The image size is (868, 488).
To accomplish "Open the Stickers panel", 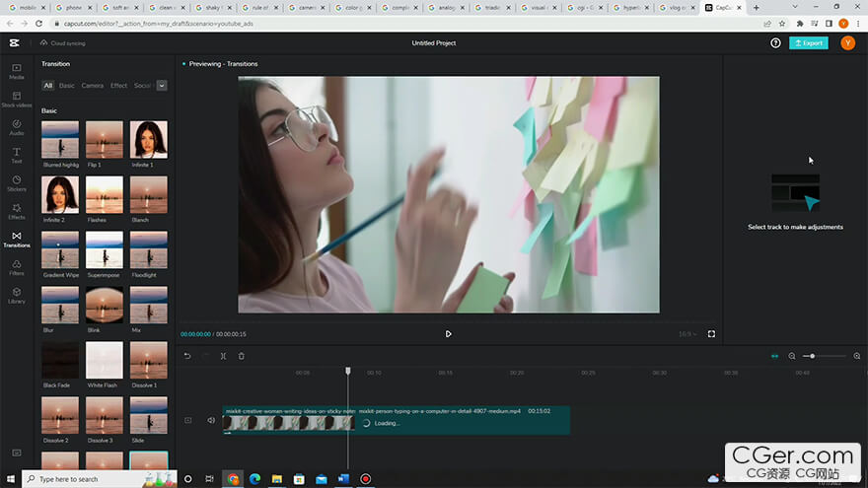I will coord(17,183).
